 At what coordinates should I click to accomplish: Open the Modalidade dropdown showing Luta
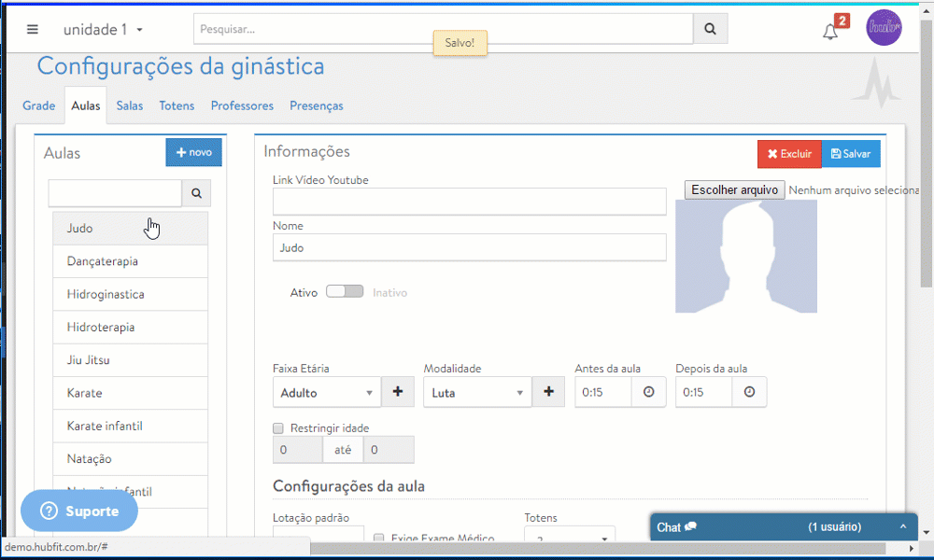tap(476, 392)
